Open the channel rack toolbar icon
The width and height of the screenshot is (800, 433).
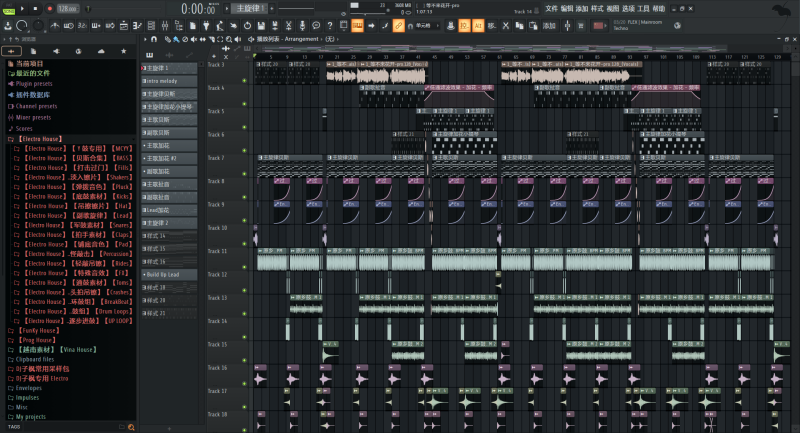pos(151,26)
